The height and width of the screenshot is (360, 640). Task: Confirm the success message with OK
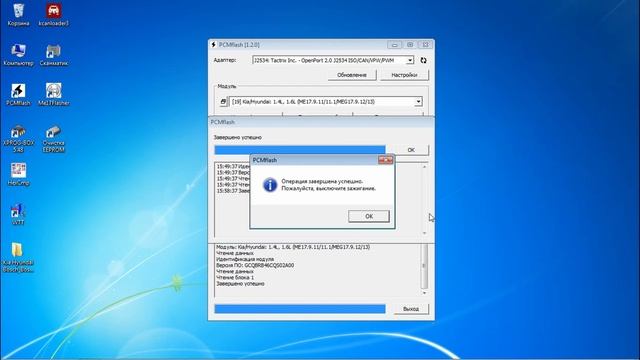point(369,216)
